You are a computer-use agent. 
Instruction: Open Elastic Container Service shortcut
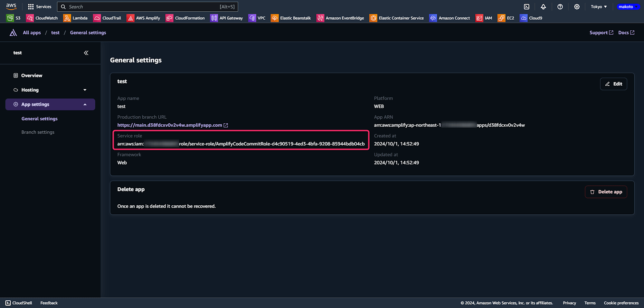[397, 18]
